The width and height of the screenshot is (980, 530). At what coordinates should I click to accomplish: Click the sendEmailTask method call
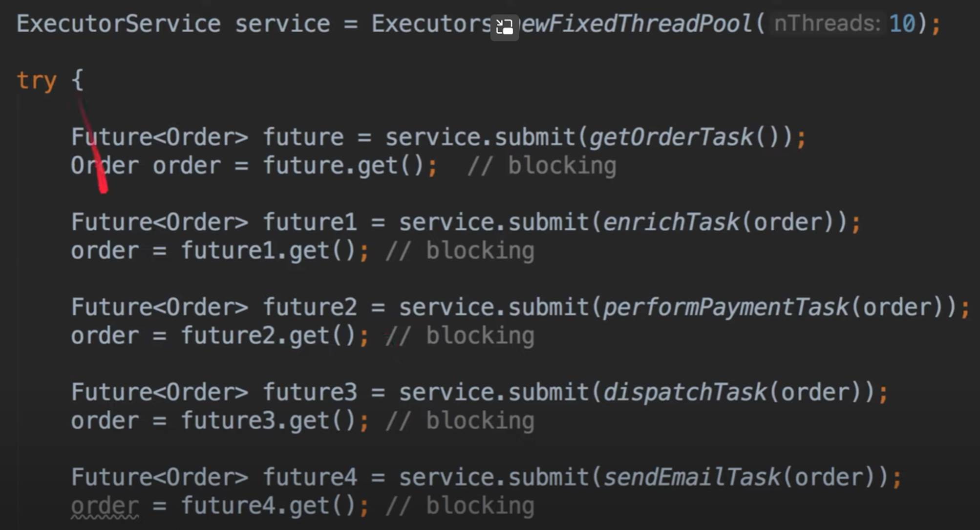(x=692, y=478)
